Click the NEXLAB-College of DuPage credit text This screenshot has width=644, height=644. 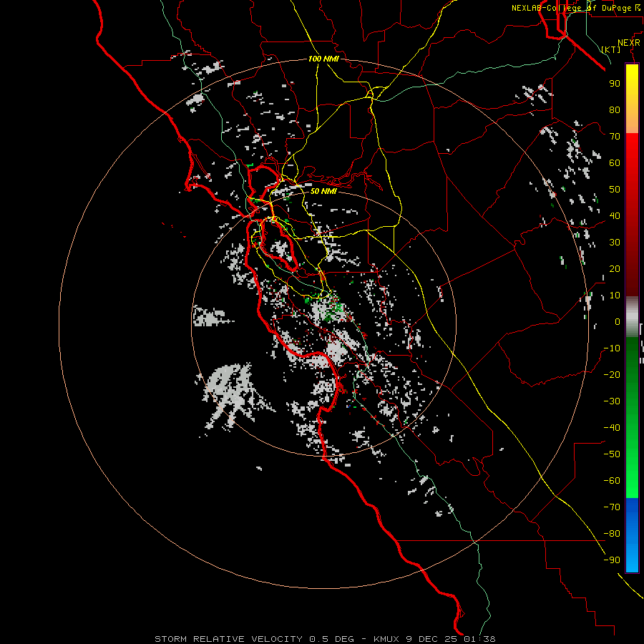tap(575, 8)
